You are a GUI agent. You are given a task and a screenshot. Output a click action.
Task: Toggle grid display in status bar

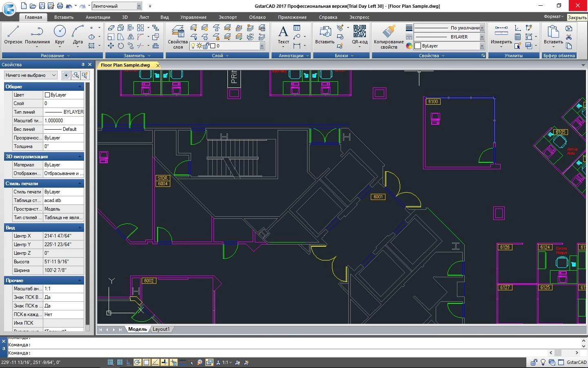point(120,362)
